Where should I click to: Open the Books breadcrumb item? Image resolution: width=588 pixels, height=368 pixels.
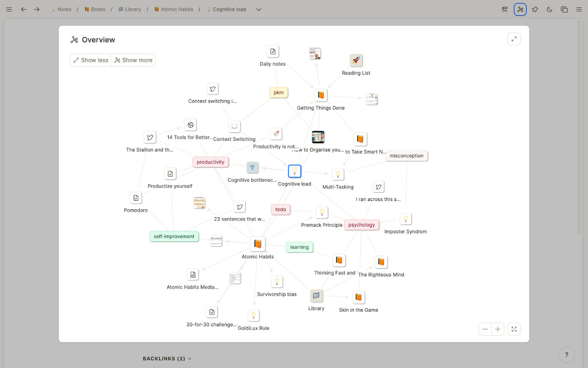pyautogui.click(x=95, y=10)
